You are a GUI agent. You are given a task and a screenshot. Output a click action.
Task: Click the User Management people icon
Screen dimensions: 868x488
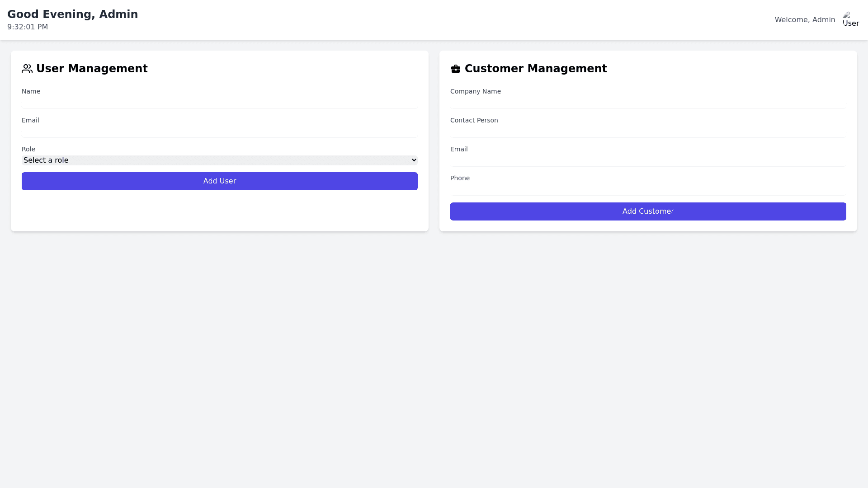click(27, 69)
